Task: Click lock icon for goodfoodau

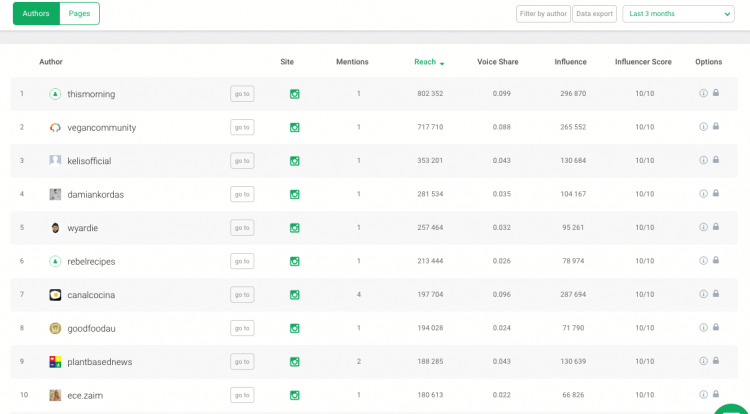Action: [716, 327]
